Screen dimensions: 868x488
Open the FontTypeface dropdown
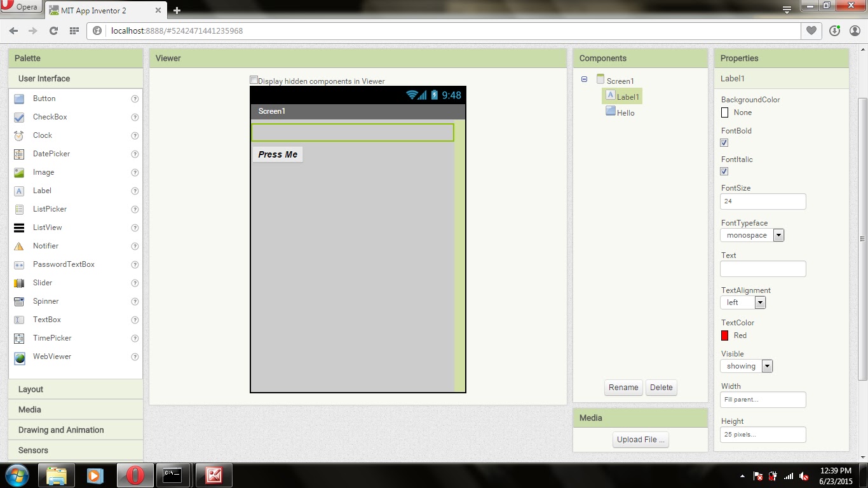[x=778, y=235]
